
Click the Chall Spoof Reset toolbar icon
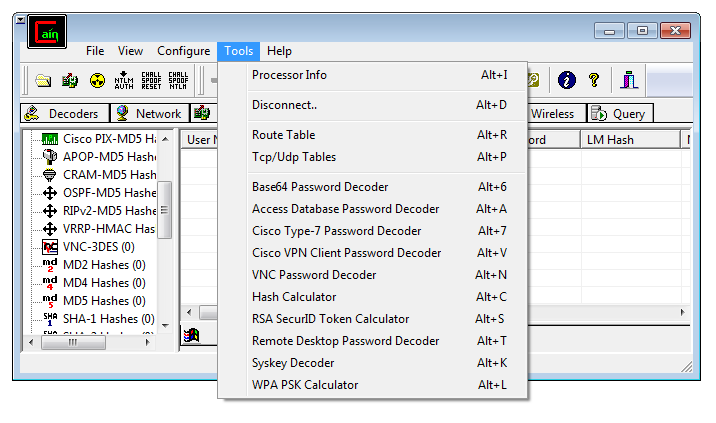[151, 80]
